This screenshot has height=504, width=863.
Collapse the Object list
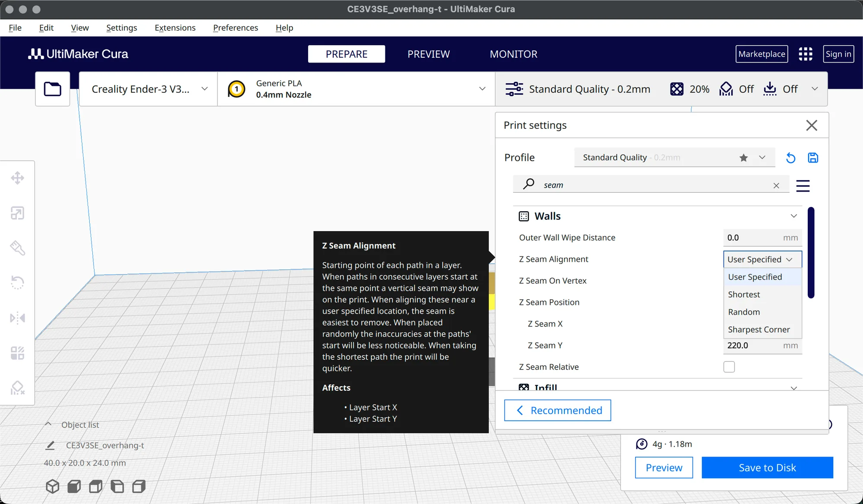pyautogui.click(x=48, y=424)
